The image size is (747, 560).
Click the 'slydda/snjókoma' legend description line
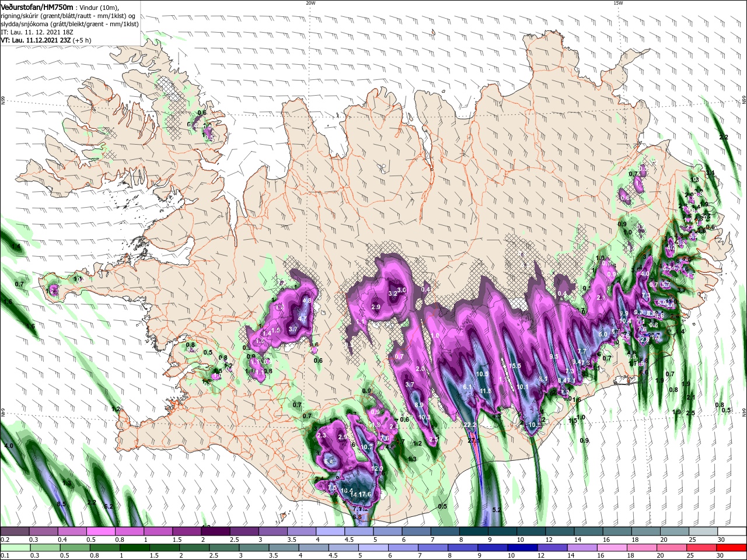tap(68, 24)
